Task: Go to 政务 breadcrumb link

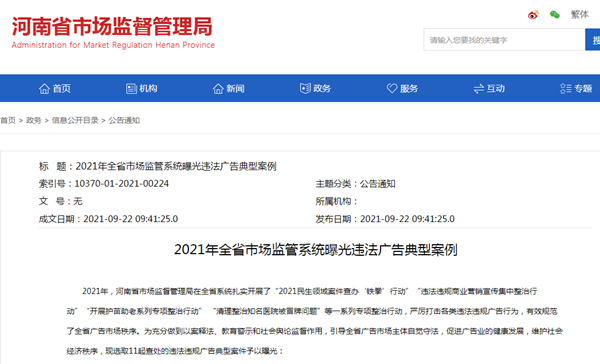Action: [34, 121]
